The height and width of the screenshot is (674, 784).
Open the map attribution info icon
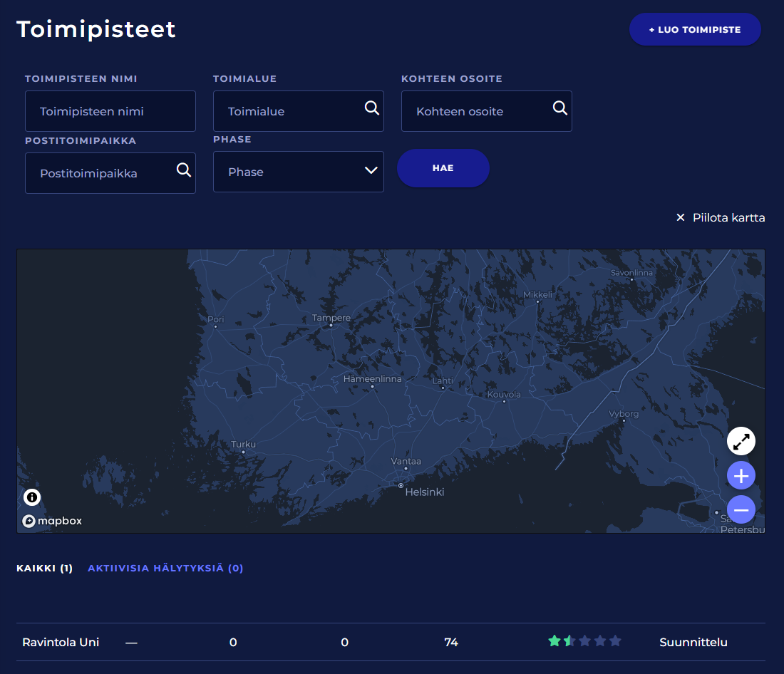32,497
